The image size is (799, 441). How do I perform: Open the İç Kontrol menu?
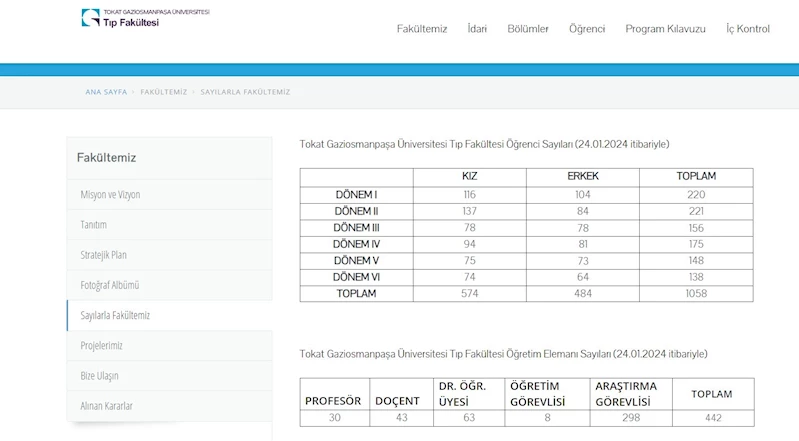pos(747,29)
